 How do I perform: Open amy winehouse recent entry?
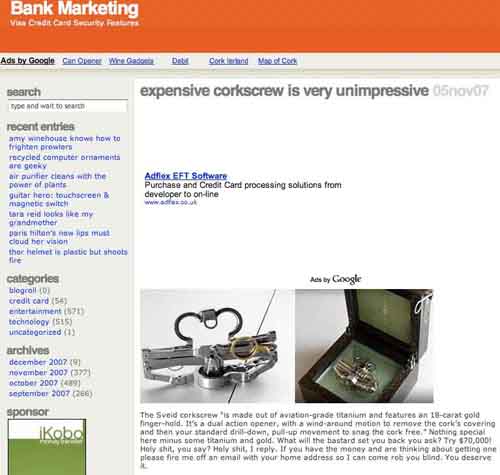[x=65, y=143]
